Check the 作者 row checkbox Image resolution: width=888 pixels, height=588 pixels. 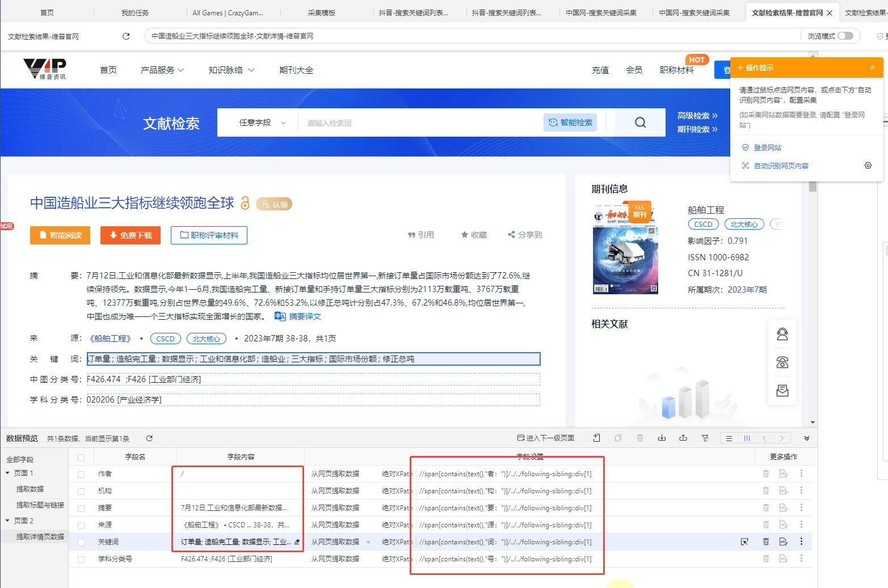[x=81, y=474]
